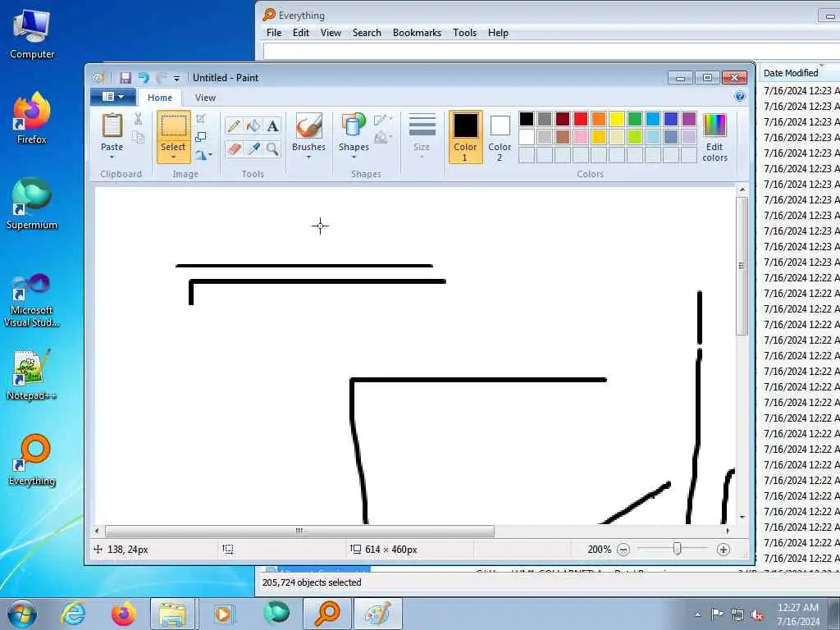Image resolution: width=840 pixels, height=630 pixels.
Task: Click the zoom out minus button
Action: [x=623, y=550]
